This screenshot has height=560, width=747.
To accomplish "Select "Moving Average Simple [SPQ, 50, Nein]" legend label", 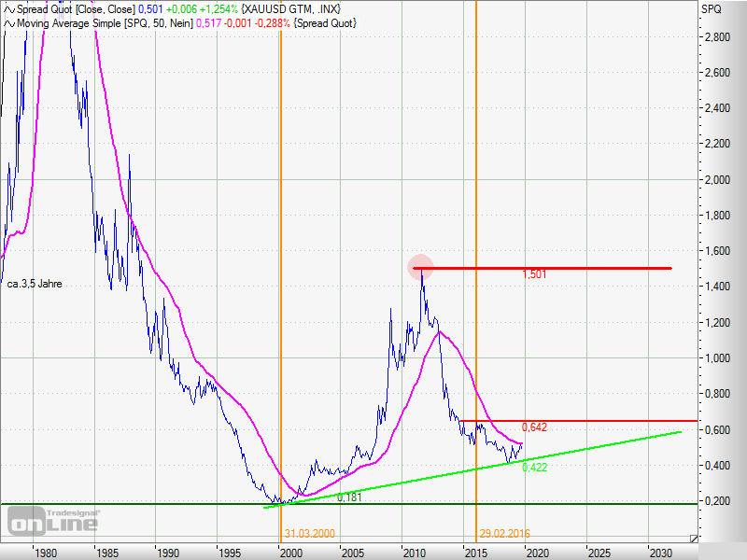I will (x=105, y=23).
